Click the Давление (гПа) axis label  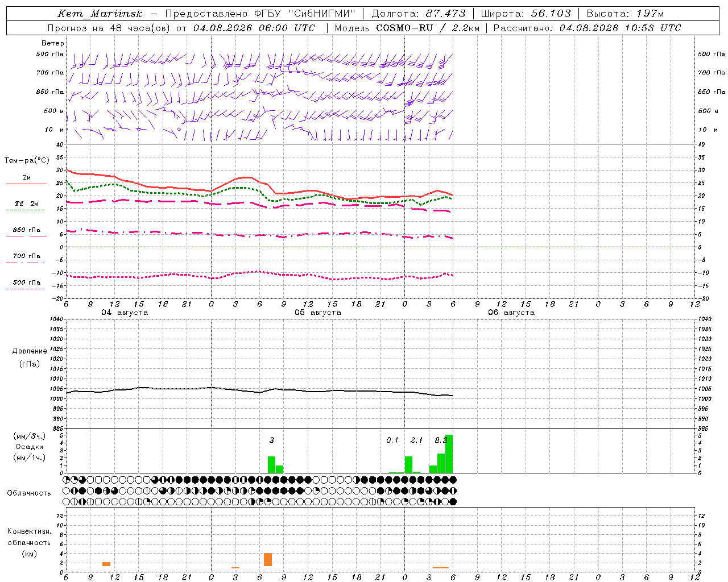click(x=30, y=357)
